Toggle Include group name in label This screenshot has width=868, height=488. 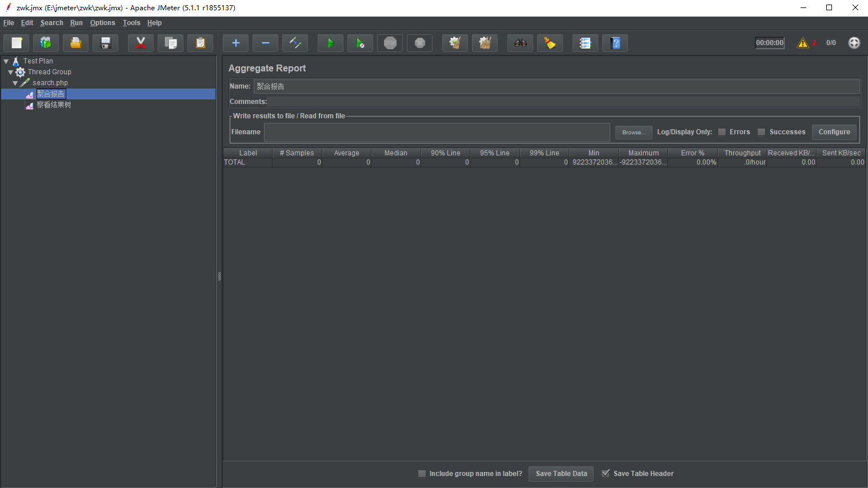pos(422,474)
